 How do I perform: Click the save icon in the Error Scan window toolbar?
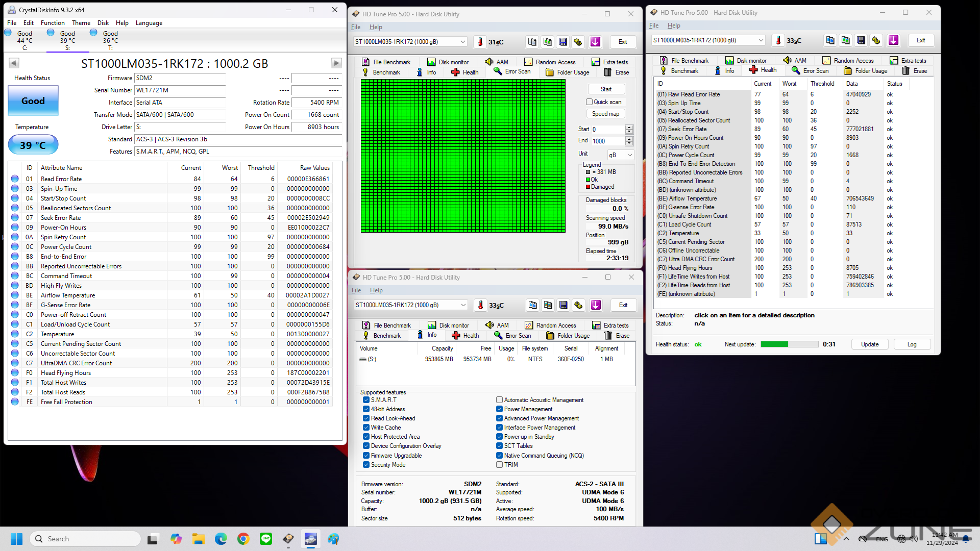point(562,42)
